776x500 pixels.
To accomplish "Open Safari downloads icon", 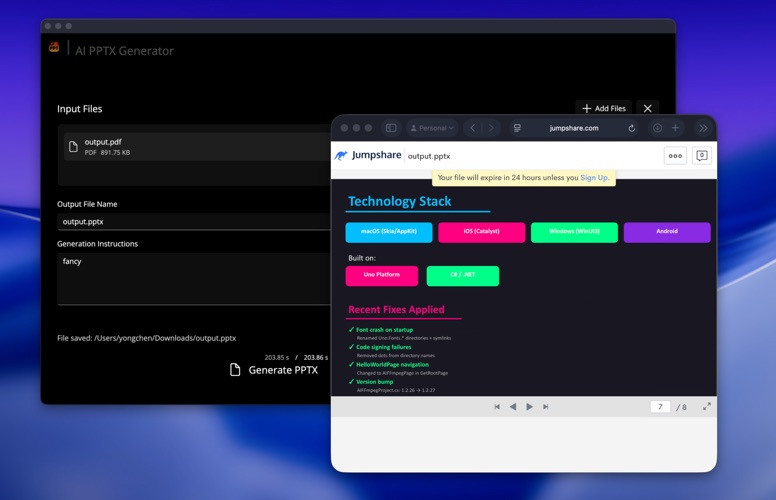I will click(657, 128).
